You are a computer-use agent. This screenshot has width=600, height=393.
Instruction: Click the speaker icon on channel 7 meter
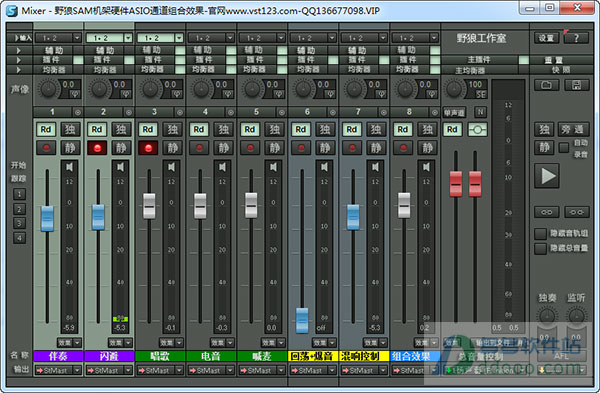375,167
